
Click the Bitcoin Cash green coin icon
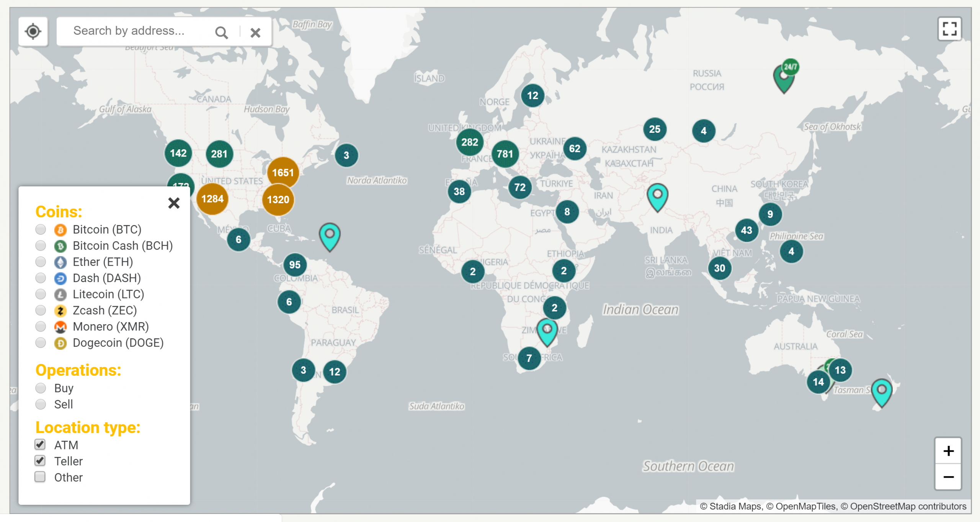(x=60, y=246)
